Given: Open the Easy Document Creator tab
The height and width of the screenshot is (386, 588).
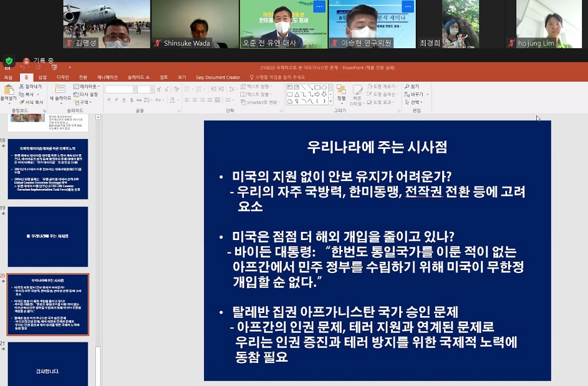Looking at the screenshot, I should point(218,77).
